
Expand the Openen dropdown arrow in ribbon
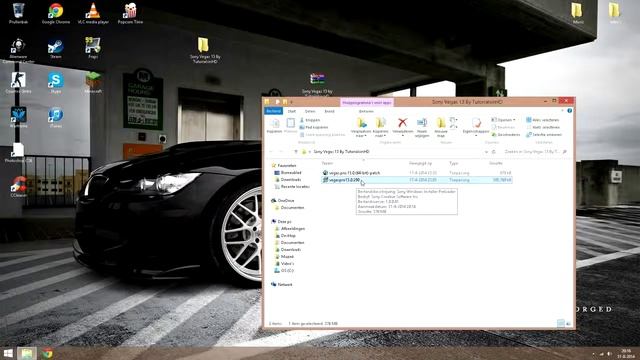(x=514, y=120)
